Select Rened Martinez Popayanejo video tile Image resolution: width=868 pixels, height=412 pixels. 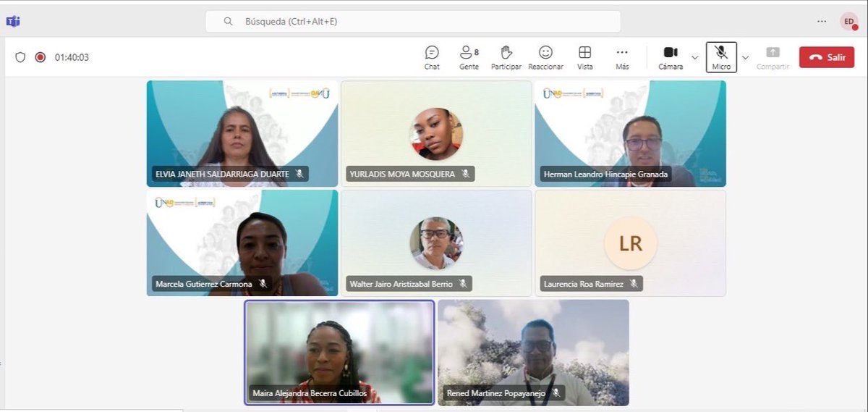tap(533, 353)
